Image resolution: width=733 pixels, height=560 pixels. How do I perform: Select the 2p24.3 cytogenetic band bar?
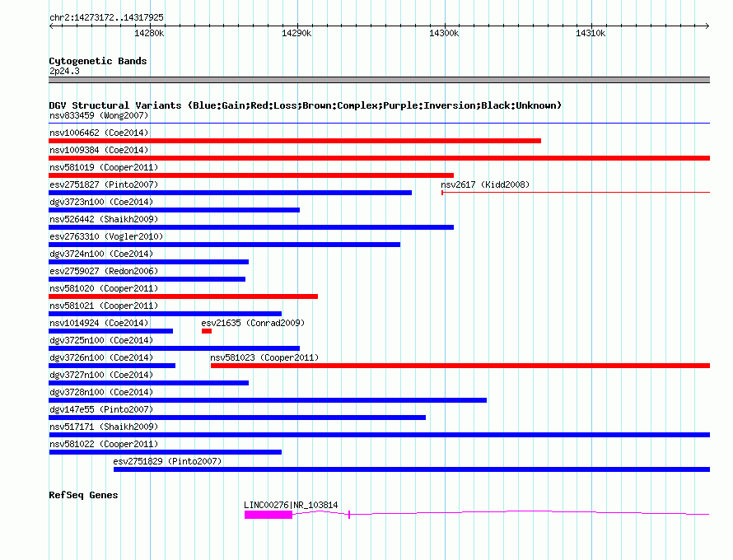[379, 80]
